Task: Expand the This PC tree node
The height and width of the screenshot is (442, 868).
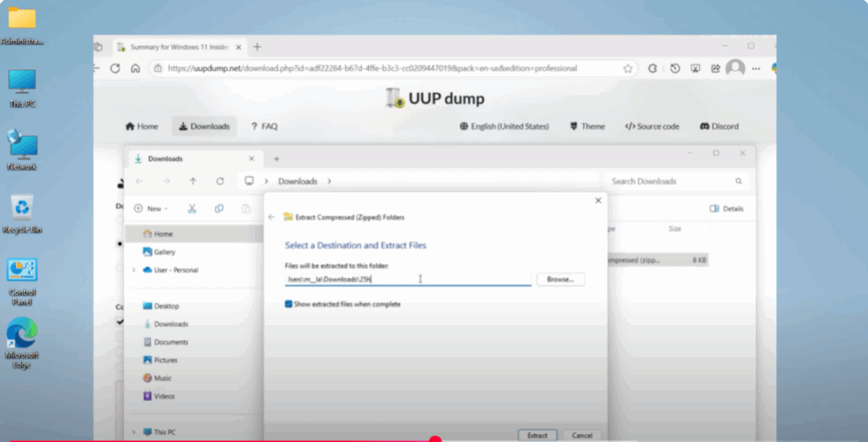Action: click(134, 432)
